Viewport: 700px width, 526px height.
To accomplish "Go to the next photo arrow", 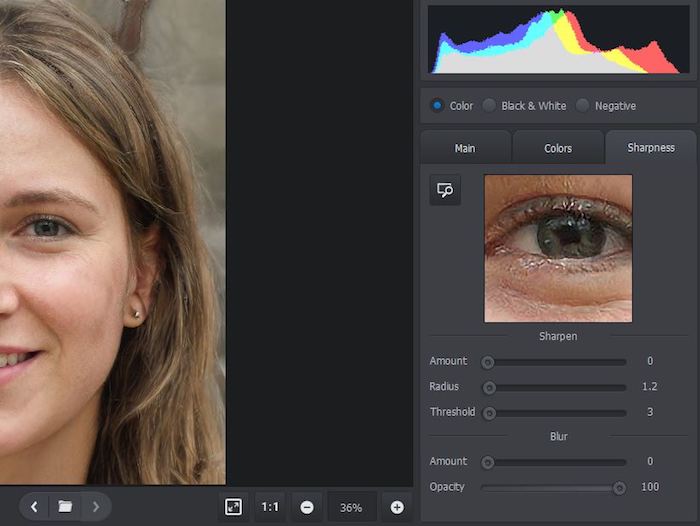I will (x=96, y=507).
